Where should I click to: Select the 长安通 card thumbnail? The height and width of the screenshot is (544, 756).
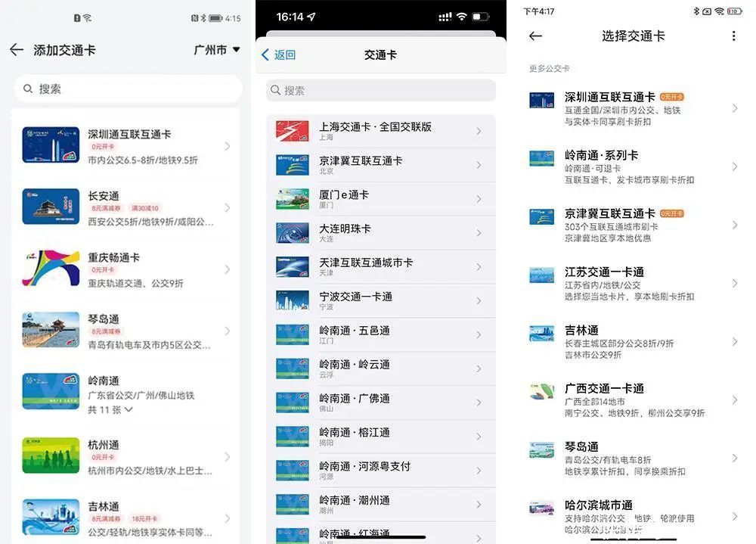coord(51,207)
